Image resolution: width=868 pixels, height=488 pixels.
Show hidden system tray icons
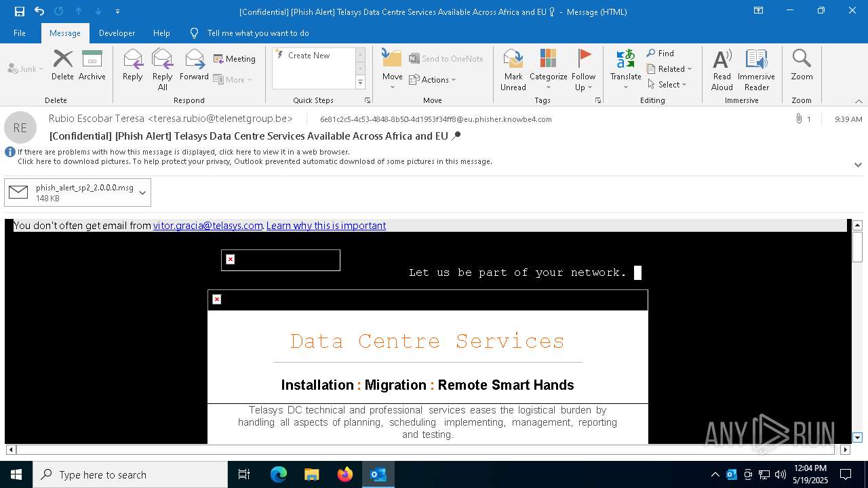[715, 474]
